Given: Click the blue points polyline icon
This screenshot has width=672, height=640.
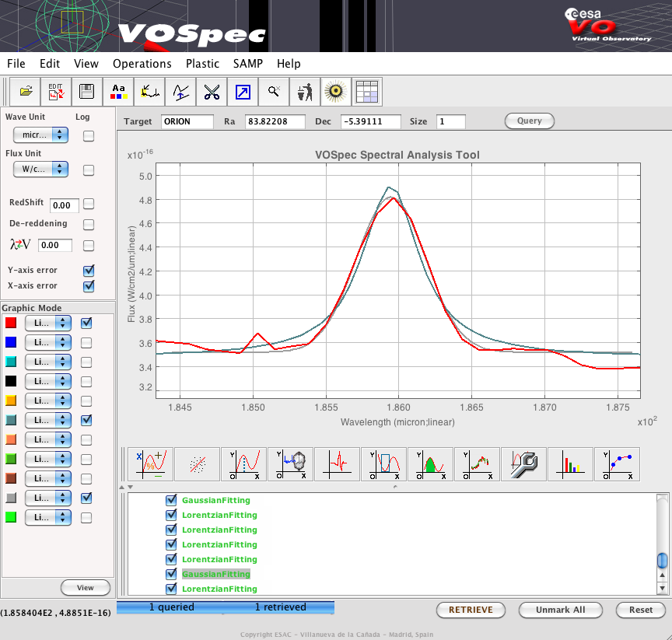Looking at the screenshot, I should point(618,464).
